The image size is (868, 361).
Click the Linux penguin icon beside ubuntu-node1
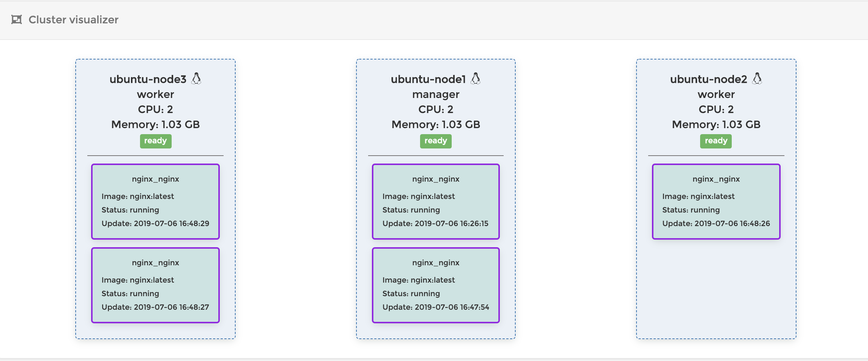click(x=476, y=78)
